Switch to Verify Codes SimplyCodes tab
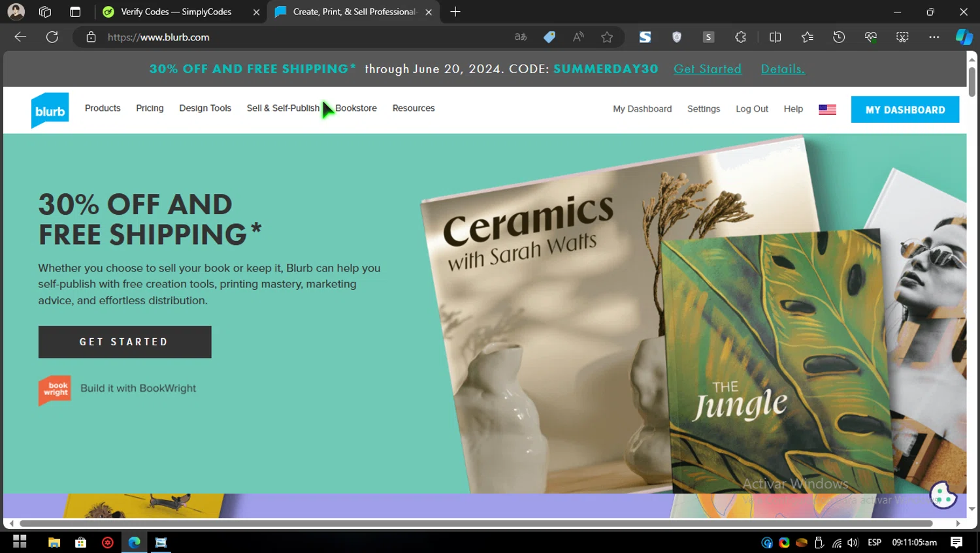Screen dimensions: 980x553 [x=176, y=12]
